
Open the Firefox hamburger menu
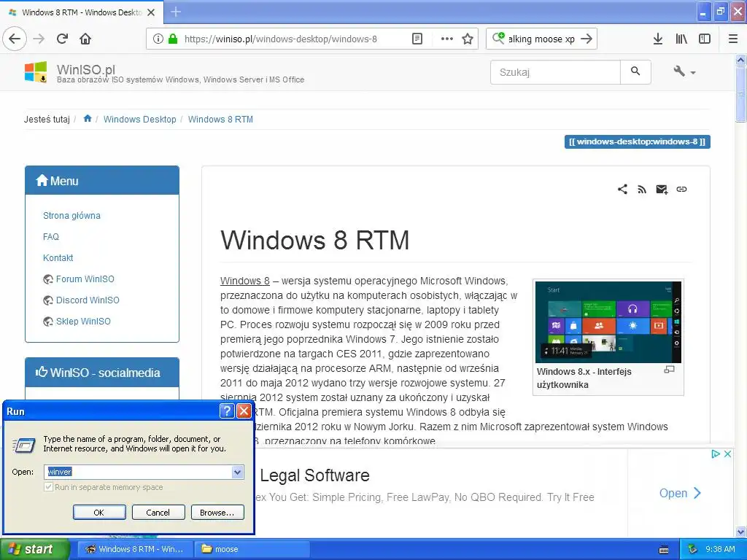point(733,39)
